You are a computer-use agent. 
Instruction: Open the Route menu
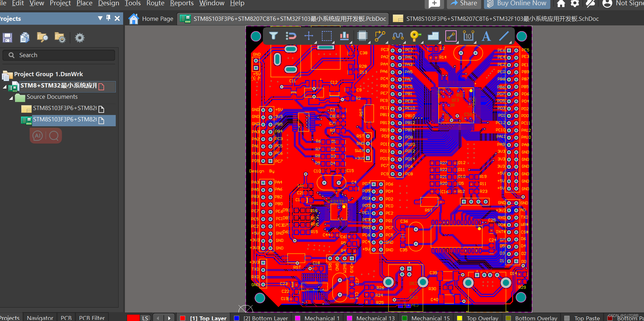click(155, 4)
